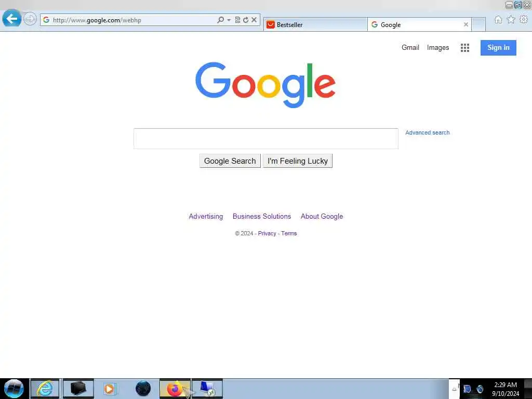Open the About Google link
This screenshot has height=399, width=532.
(322, 217)
